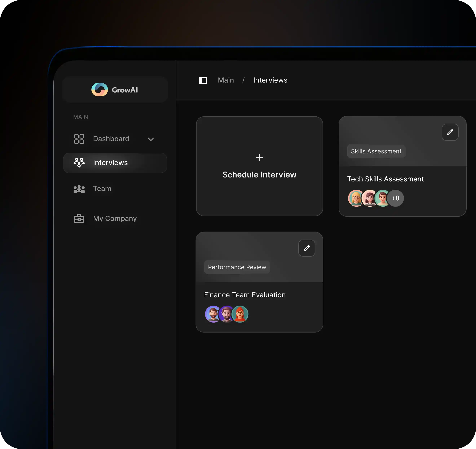476x449 pixels.
Task: Click the Skills Assessment tag
Action: coord(376,151)
